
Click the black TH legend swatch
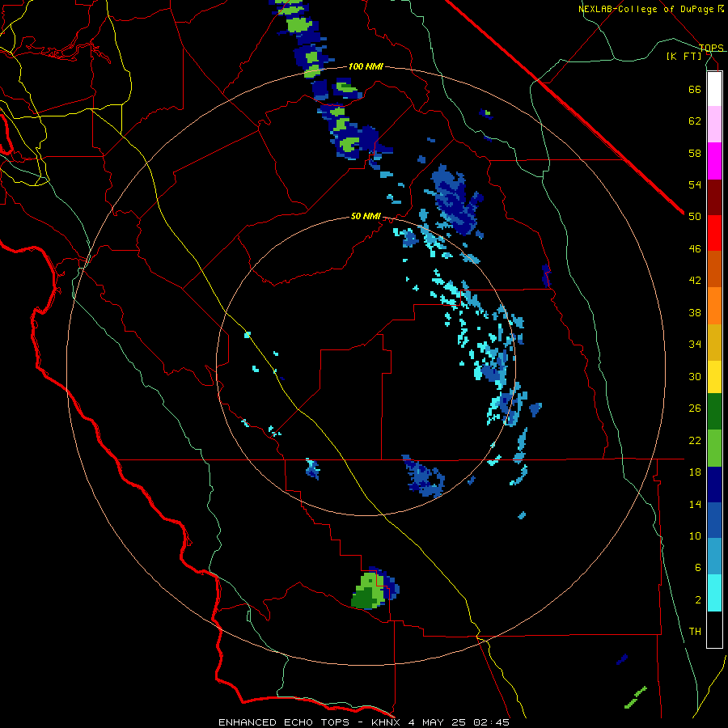pos(714,629)
